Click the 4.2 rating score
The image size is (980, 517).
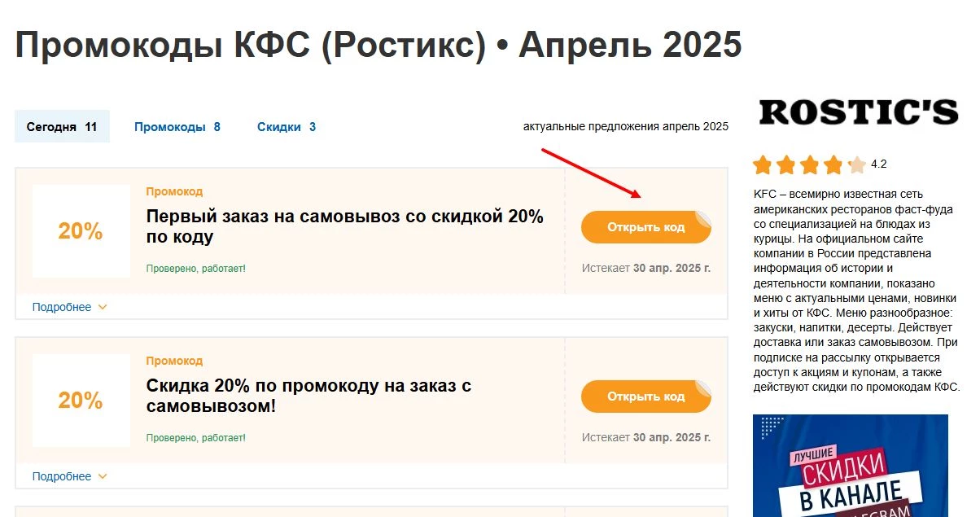880,164
